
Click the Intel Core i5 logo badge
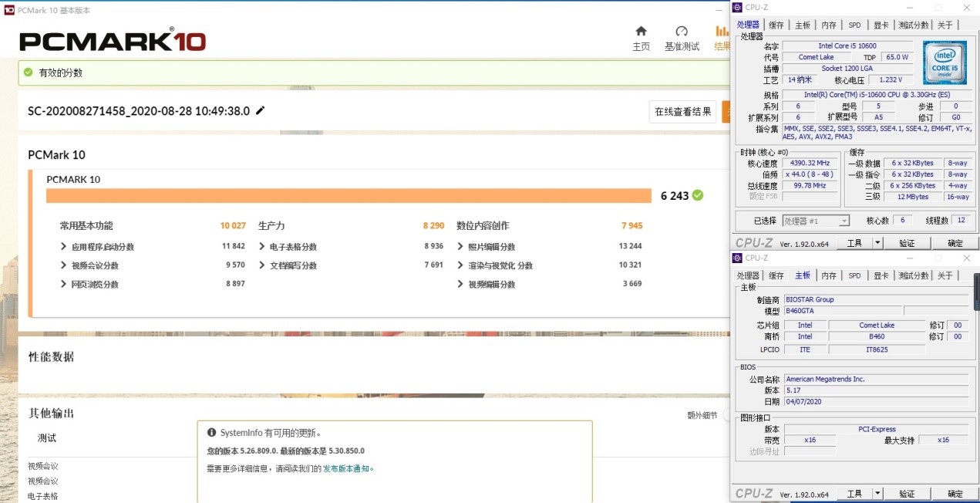click(x=944, y=63)
